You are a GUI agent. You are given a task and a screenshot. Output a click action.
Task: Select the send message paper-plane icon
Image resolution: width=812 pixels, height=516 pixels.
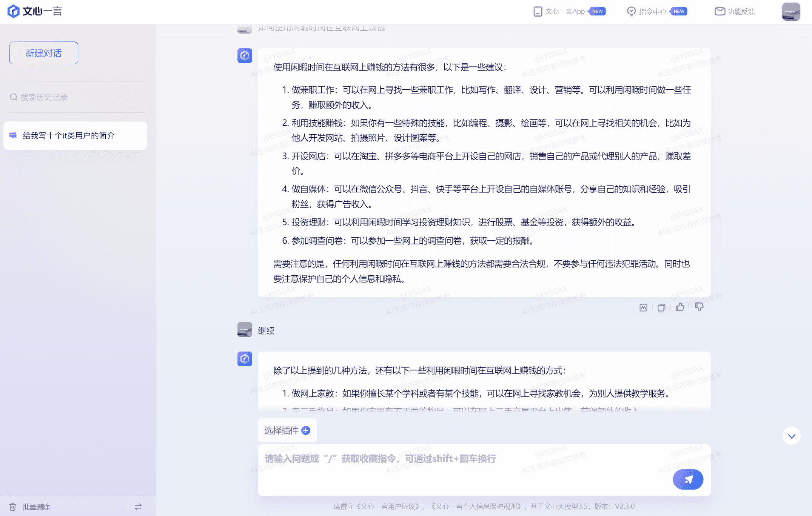(688, 479)
